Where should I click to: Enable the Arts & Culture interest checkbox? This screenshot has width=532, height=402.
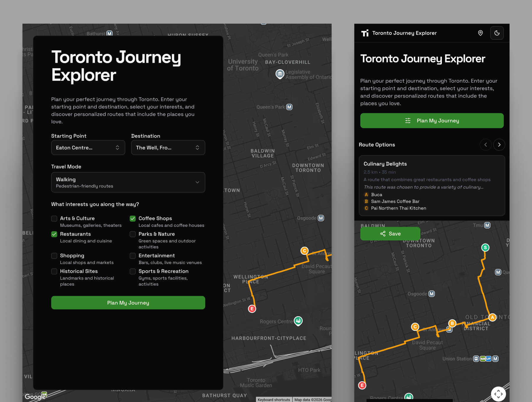tap(54, 218)
